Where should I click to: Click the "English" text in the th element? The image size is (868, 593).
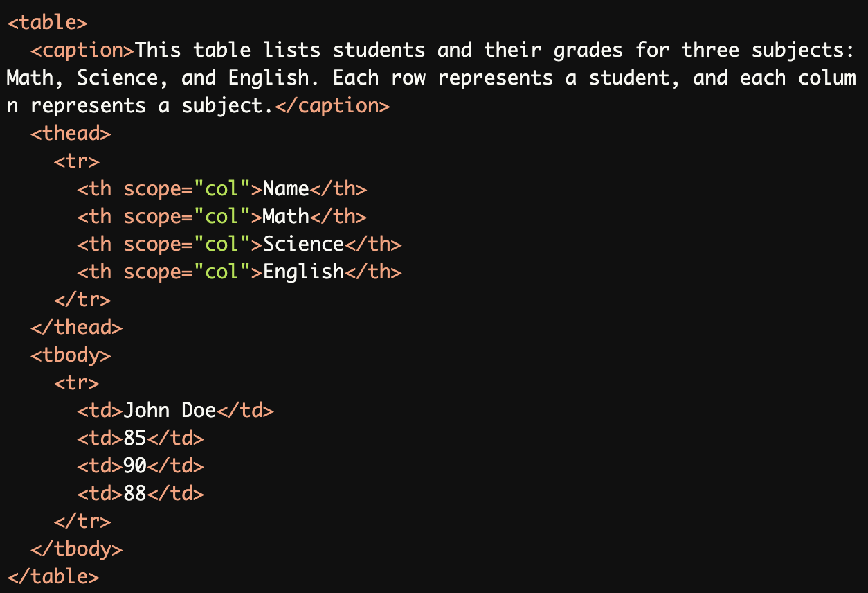pos(303,272)
